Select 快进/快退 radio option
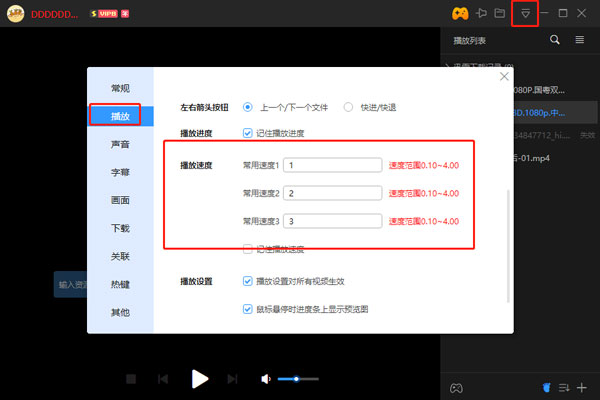Viewport: 600px width, 400px height. (x=348, y=107)
